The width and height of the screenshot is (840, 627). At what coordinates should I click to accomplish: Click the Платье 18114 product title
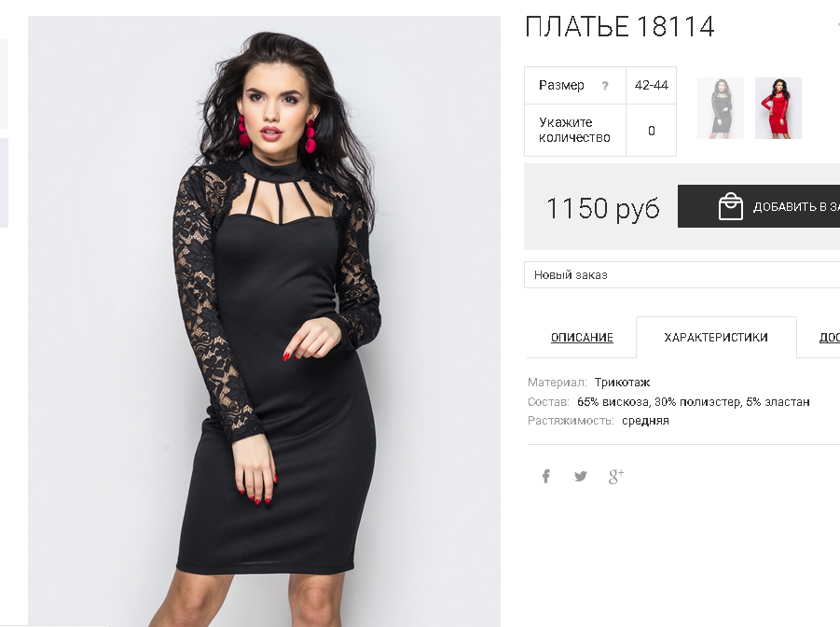point(619,26)
